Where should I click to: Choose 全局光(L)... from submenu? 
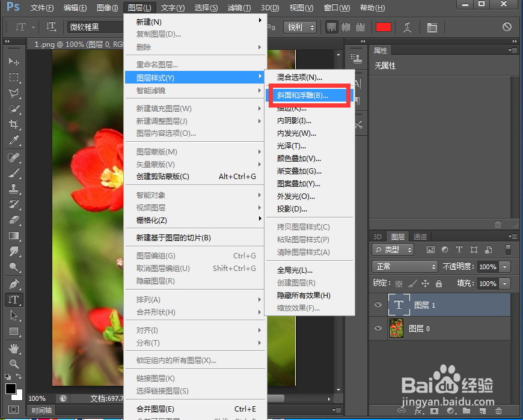(309, 270)
